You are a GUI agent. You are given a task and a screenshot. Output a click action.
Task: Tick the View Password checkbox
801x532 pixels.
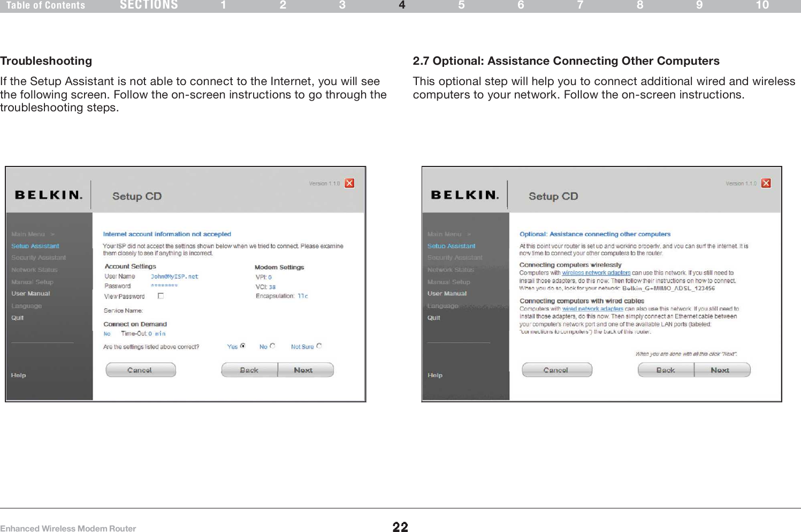(161, 296)
